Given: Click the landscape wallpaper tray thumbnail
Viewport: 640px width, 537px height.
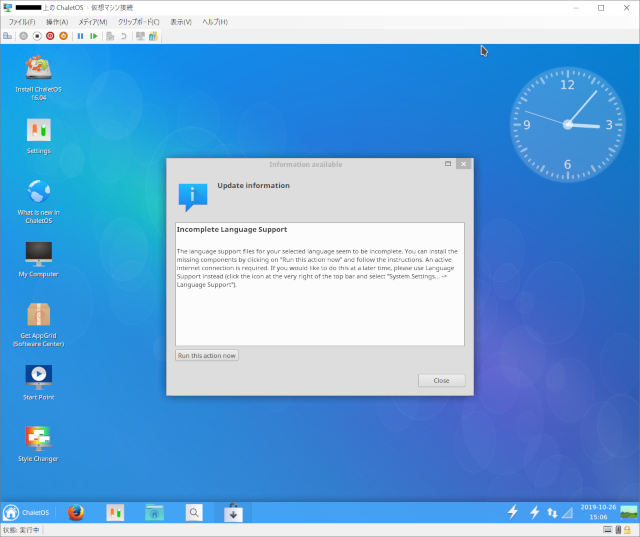Looking at the screenshot, I should [x=629, y=512].
